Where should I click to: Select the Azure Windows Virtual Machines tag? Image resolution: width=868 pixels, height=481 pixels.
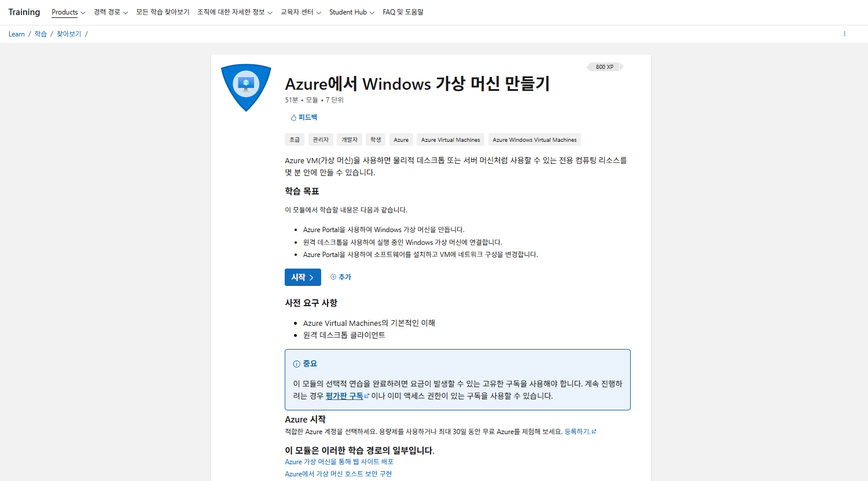(535, 139)
